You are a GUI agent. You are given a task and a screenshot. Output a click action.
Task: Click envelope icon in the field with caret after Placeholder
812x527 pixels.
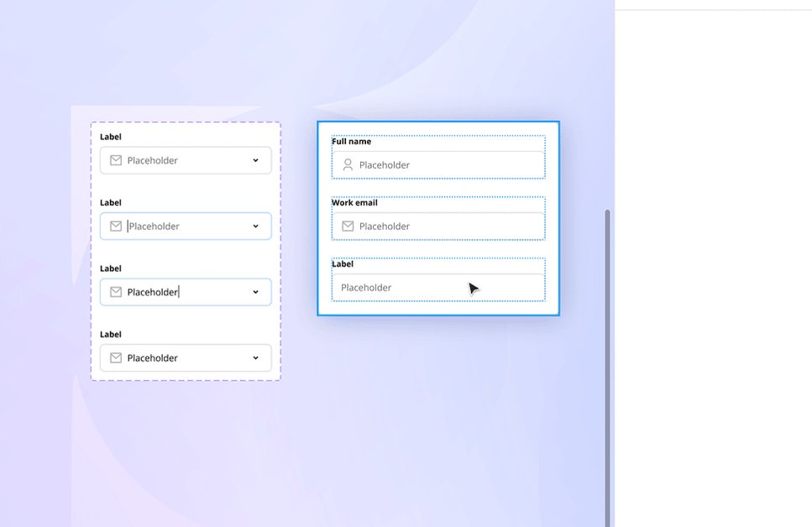click(x=116, y=292)
